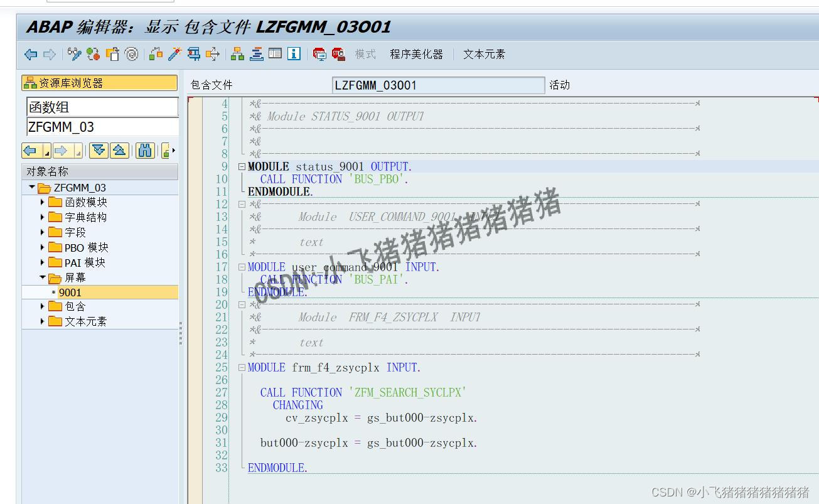The image size is (819, 504).
Task: Click the 资源库浏览器 button
Action: (x=100, y=83)
